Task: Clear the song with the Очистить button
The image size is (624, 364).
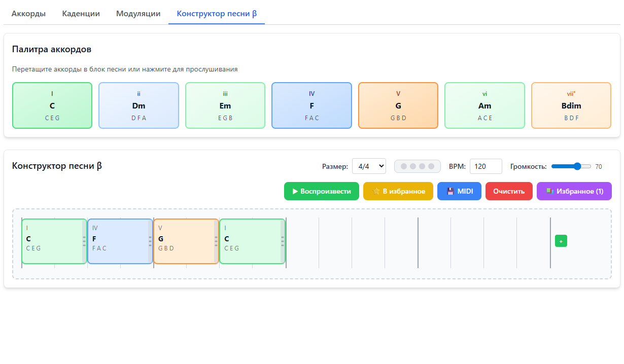Action: (x=508, y=191)
